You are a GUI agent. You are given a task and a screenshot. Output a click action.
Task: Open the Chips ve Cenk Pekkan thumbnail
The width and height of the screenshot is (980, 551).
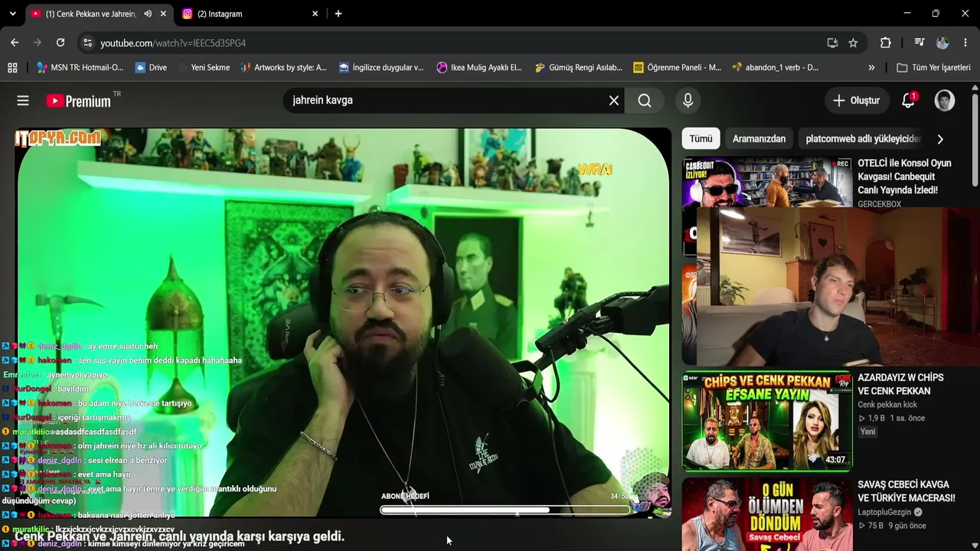[766, 420]
